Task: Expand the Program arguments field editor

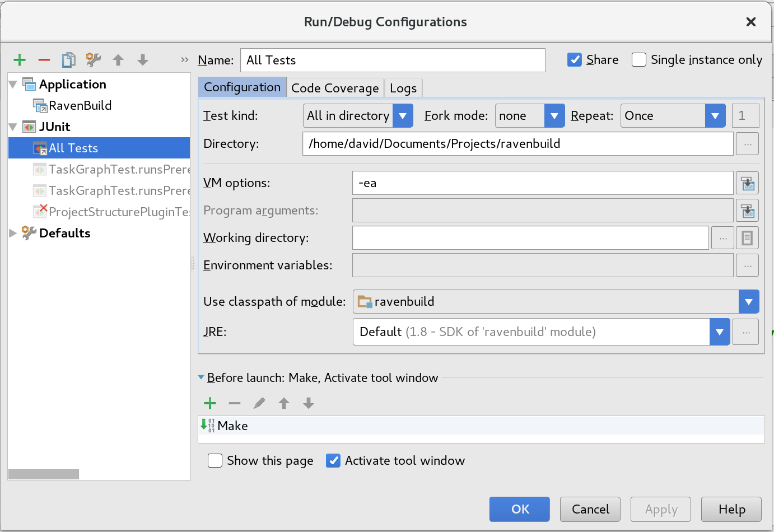Action: pos(747,211)
